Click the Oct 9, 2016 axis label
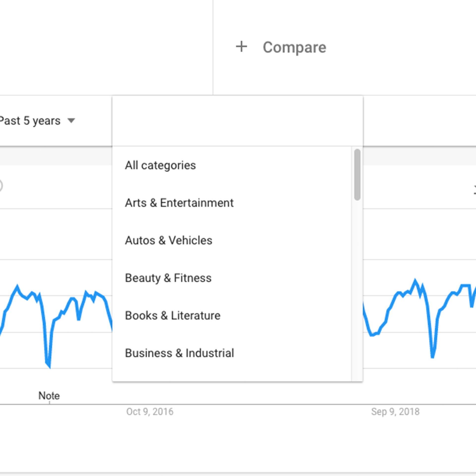Viewport: 476px width, 476px height. click(x=150, y=412)
